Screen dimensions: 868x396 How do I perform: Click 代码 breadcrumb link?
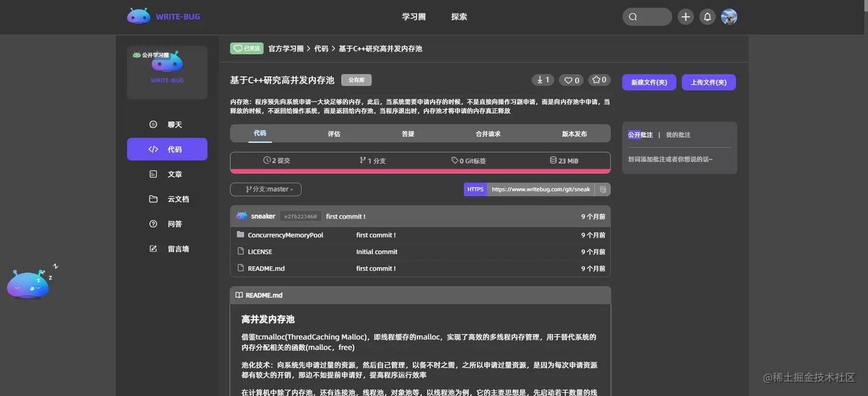[321, 49]
